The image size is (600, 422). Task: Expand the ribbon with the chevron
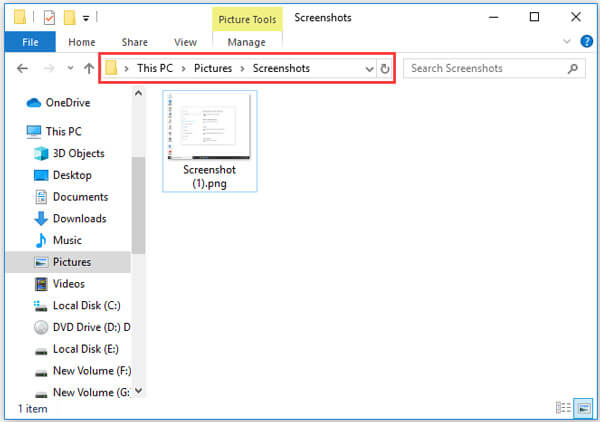pyautogui.click(x=567, y=42)
